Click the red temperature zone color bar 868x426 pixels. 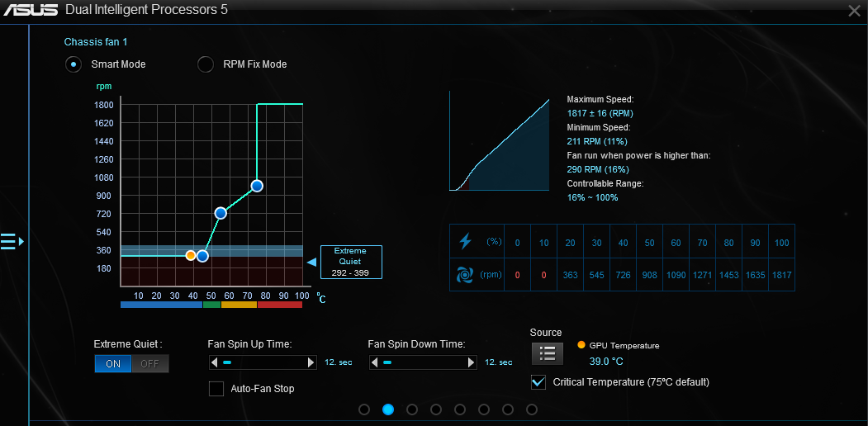(280, 305)
